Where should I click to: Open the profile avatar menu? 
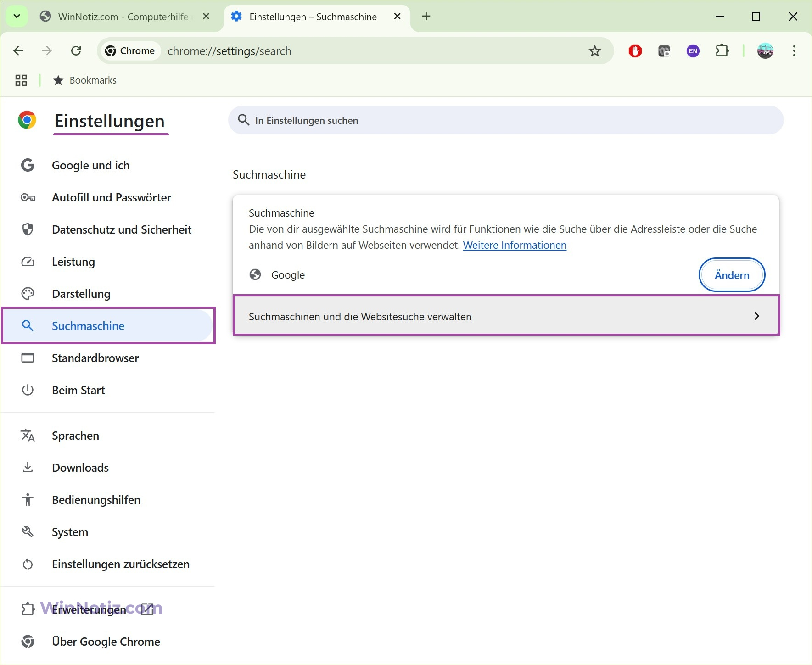pos(765,51)
